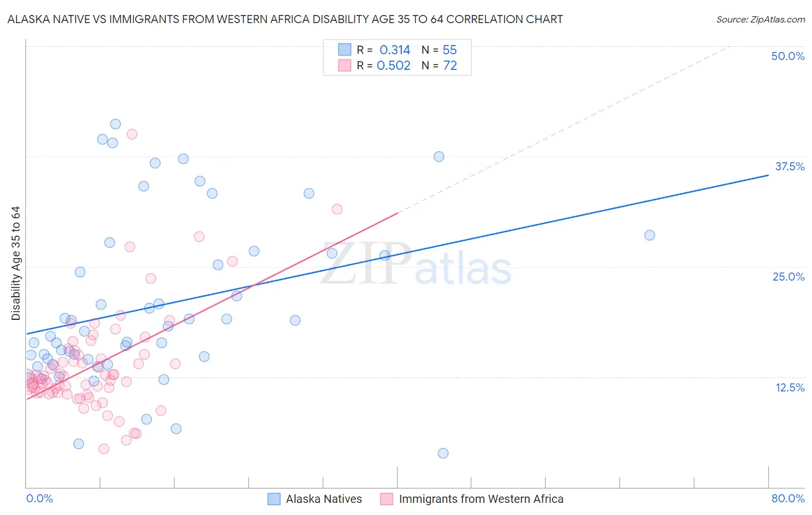Click the highest blue data point near 41%
The image size is (812, 515).
pos(116,124)
